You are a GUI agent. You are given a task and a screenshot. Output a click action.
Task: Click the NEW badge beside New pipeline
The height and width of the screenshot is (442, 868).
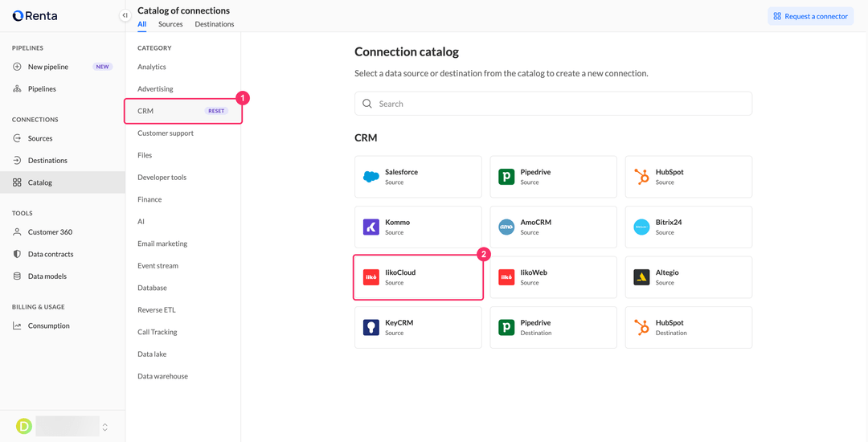click(x=102, y=67)
